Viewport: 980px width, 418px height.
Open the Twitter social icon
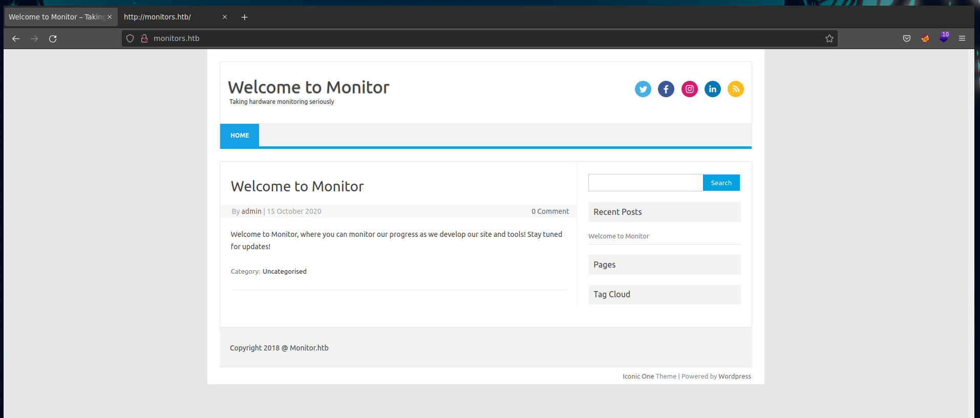point(643,89)
